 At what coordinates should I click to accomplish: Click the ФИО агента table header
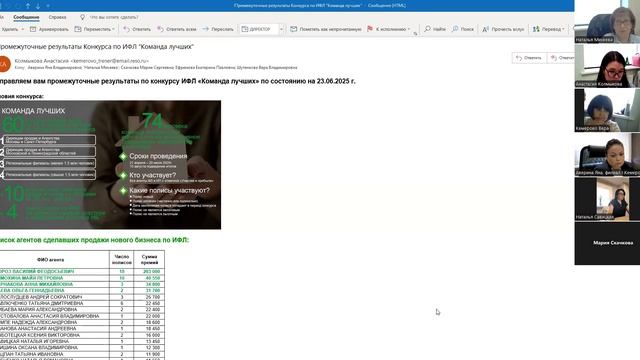point(51,260)
